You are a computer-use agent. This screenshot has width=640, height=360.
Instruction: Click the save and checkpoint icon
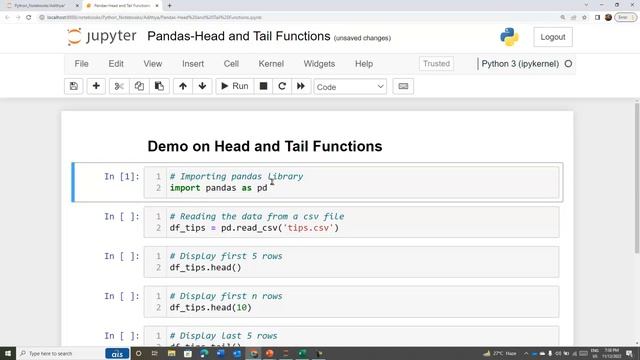click(74, 86)
